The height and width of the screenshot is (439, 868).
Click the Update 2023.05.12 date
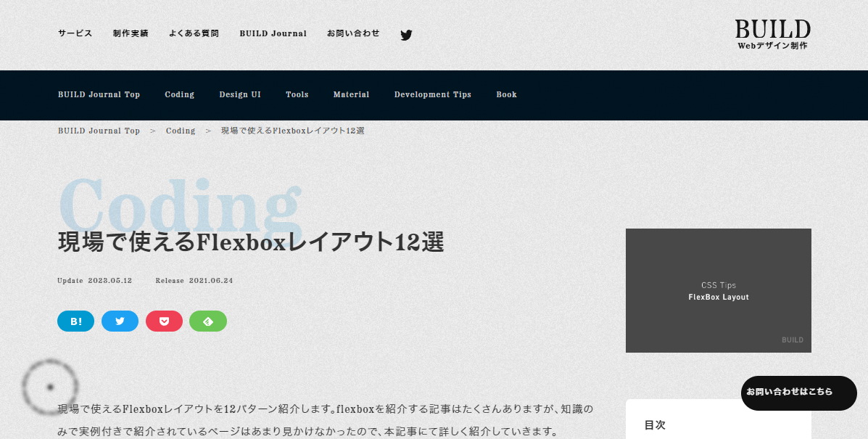[95, 281]
